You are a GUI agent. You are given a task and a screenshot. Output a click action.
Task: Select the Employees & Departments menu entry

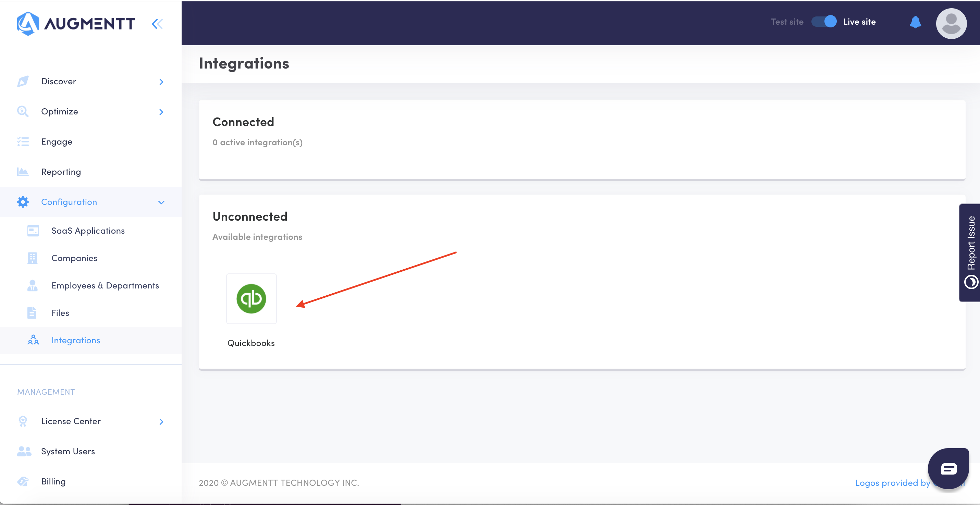(x=106, y=285)
